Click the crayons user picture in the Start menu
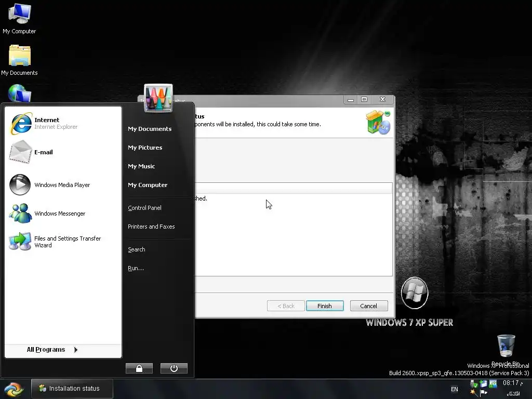532x399 pixels. pos(158,98)
